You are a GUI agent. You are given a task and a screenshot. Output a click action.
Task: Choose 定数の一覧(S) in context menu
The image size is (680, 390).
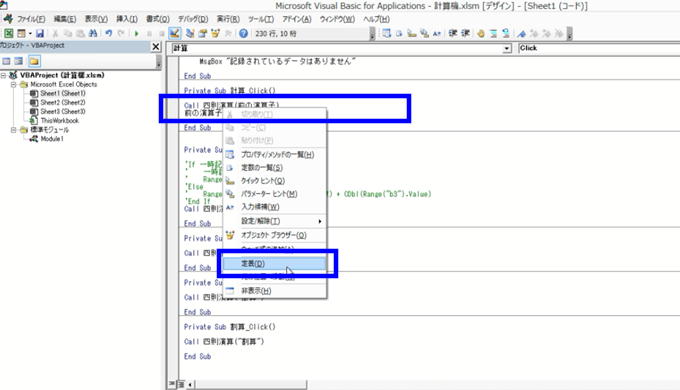pyautogui.click(x=275, y=167)
